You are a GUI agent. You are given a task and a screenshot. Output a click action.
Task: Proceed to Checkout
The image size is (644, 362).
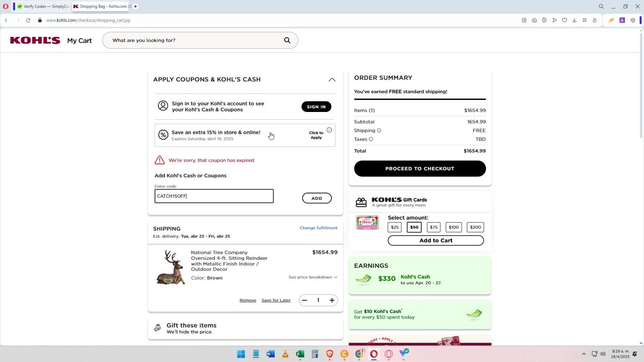420,169
